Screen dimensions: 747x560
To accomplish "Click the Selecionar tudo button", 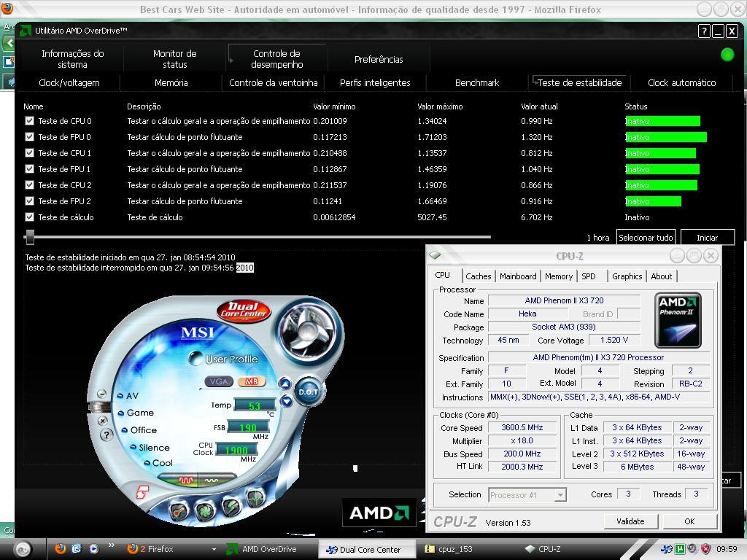I will (x=646, y=238).
